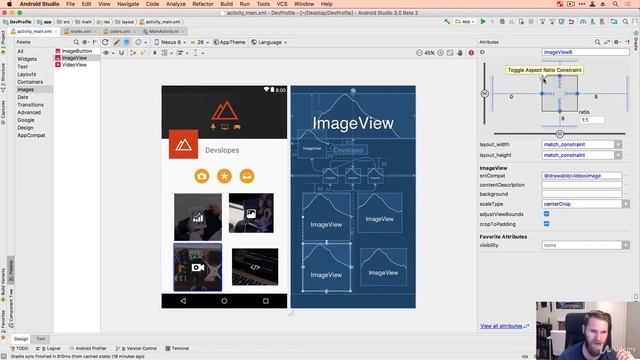Select the ImageButton palette item
Image resolution: width=640 pixels, height=360 pixels.
pyautogui.click(x=77, y=51)
